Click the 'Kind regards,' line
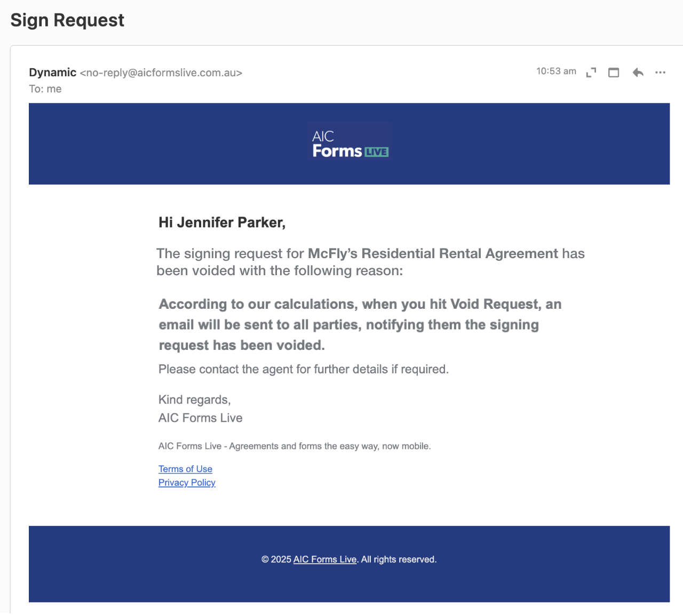 click(195, 400)
